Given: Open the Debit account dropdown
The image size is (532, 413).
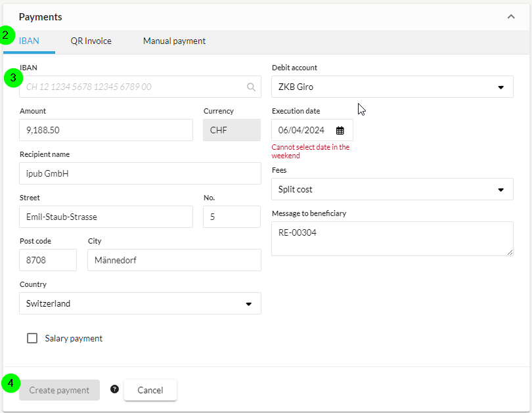Looking at the screenshot, I should 392,87.
